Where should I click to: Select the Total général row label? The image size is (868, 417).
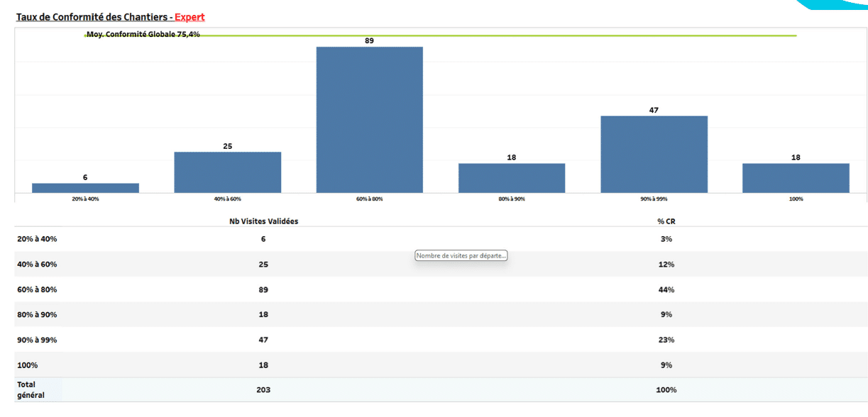click(31, 389)
